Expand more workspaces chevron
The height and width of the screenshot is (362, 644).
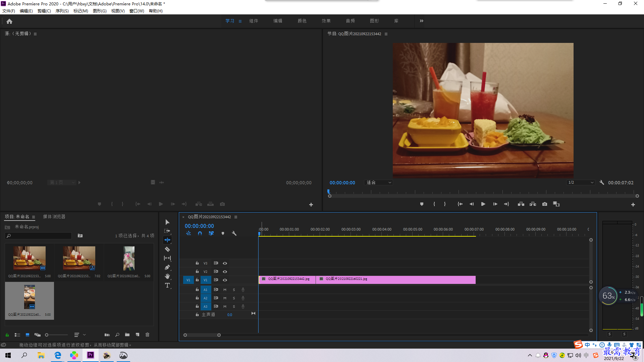click(422, 21)
